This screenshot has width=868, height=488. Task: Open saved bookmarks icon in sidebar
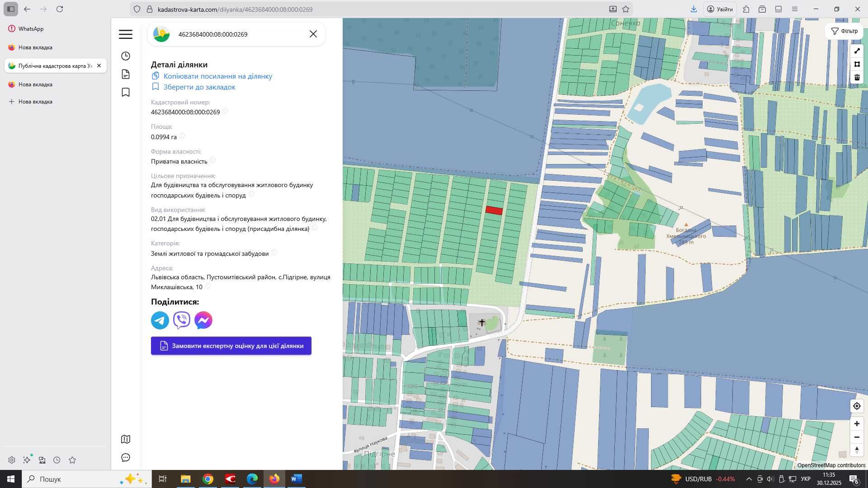[x=126, y=93]
